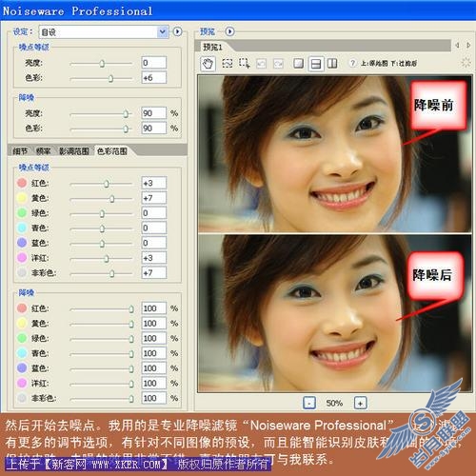Click the top 亮度 noise level field showing 0
Image resolution: width=476 pixels, height=476 pixels.
pos(153,63)
